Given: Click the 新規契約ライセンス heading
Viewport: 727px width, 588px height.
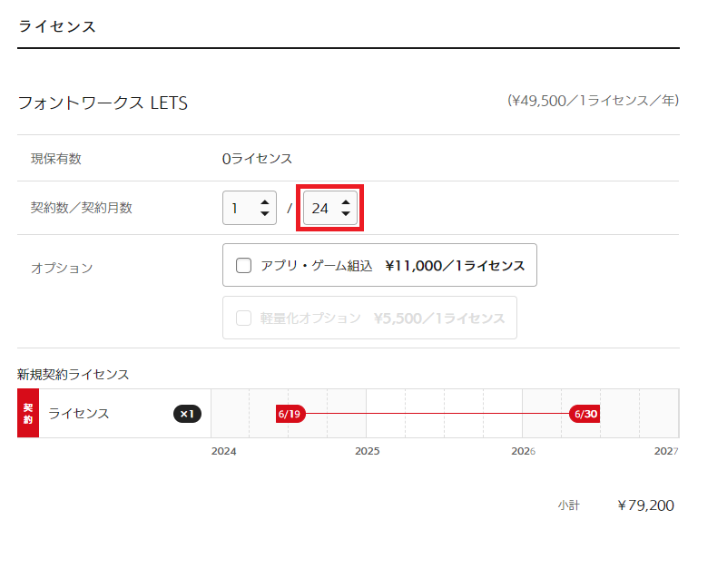Looking at the screenshot, I should (74, 374).
